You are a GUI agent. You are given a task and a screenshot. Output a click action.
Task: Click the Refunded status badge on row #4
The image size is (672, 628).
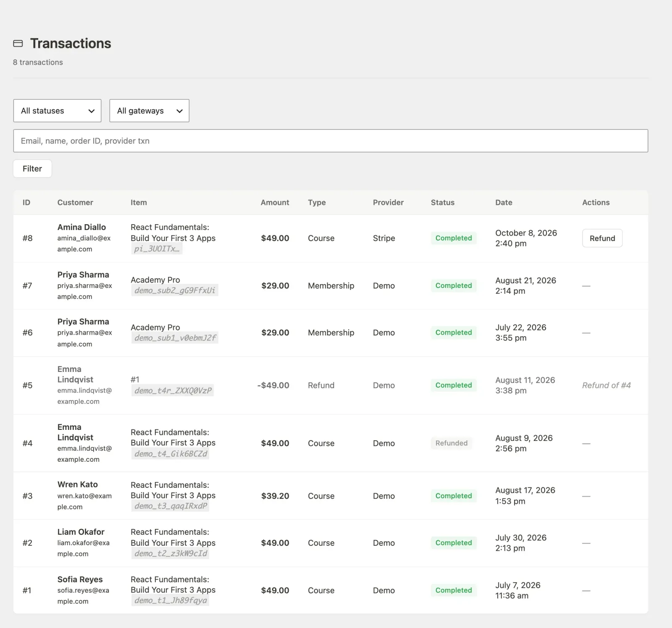click(x=451, y=443)
